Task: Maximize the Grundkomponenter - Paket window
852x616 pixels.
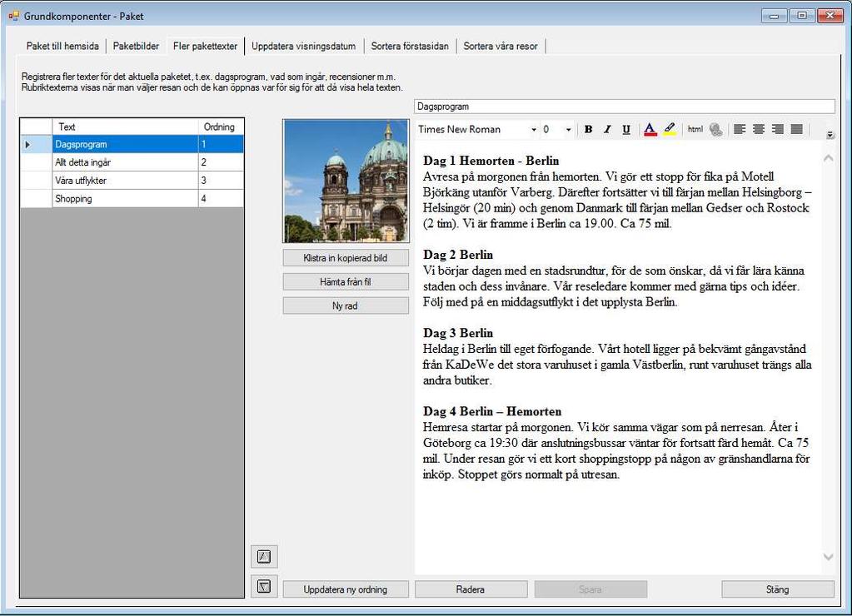Action: 801,16
